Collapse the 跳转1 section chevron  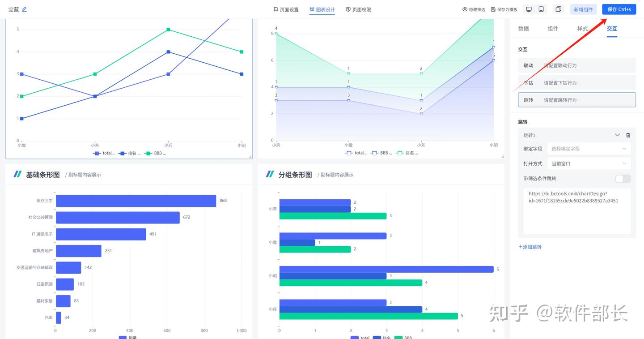point(618,135)
